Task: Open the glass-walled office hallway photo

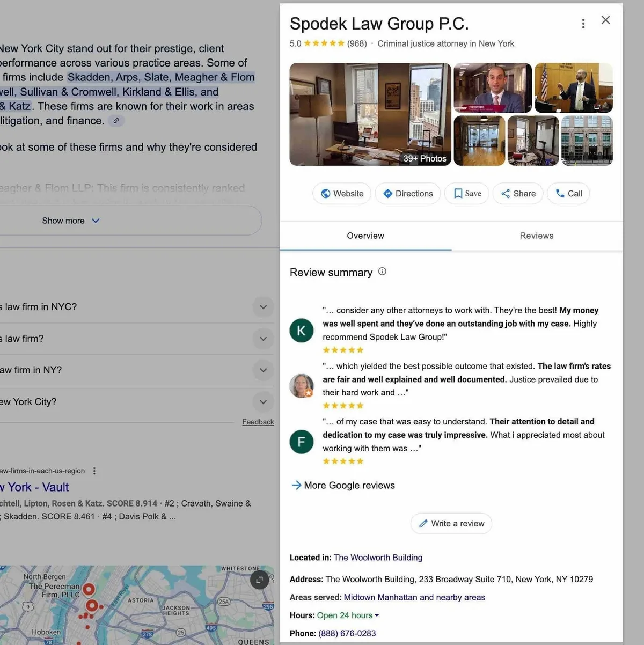Action: (x=479, y=141)
